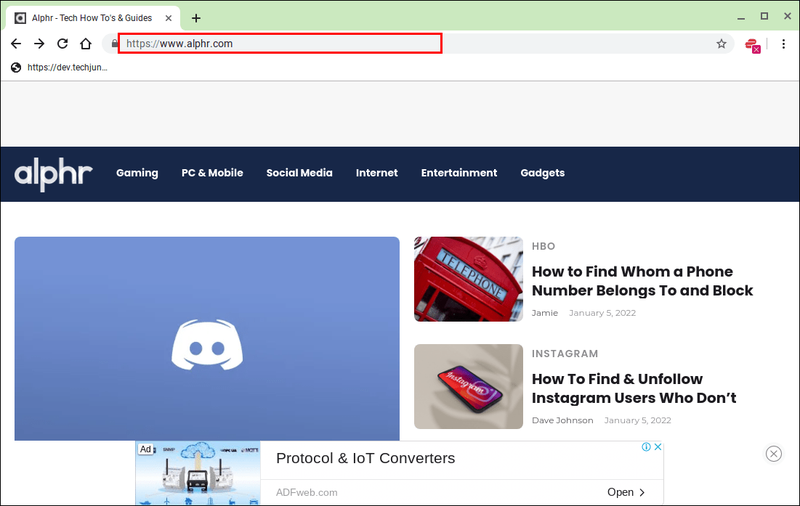Select the Alphr - Tech How To's tab
This screenshot has width=800, height=506.
[x=93, y=18]
